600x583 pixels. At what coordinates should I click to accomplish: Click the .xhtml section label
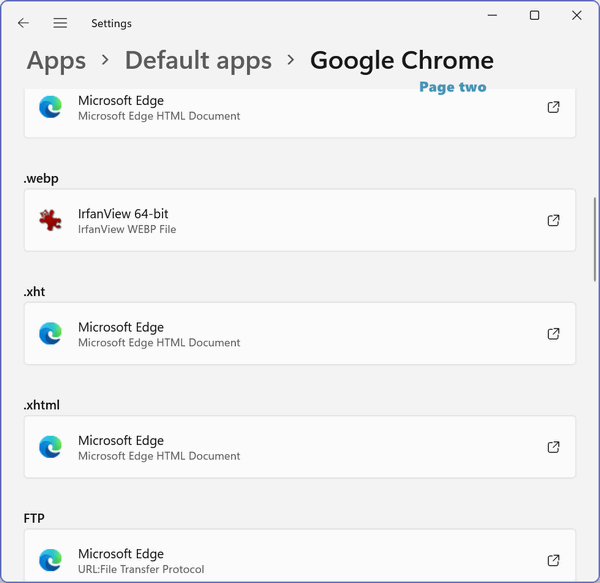coord(42,405)
